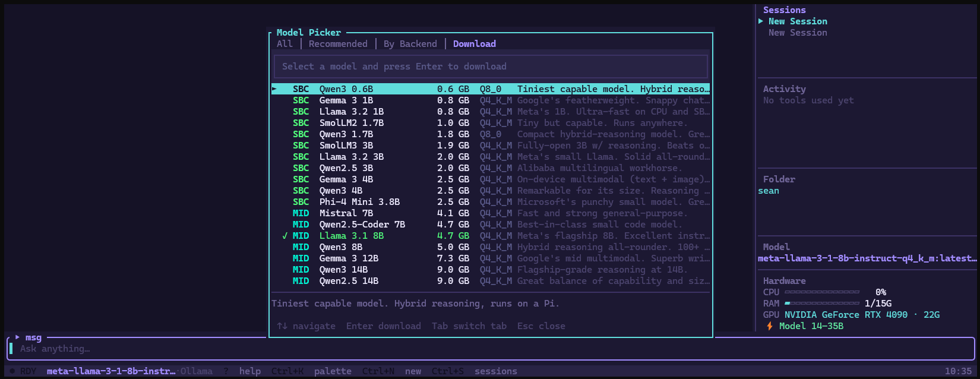Click the Q8_0 quantization for Qwen3 0.6B

coord(491,89)
